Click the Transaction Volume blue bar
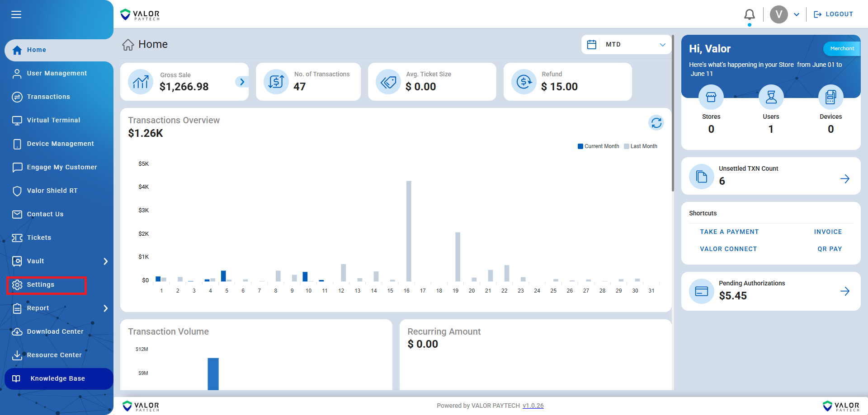868x415 pixels. point(213,374)
